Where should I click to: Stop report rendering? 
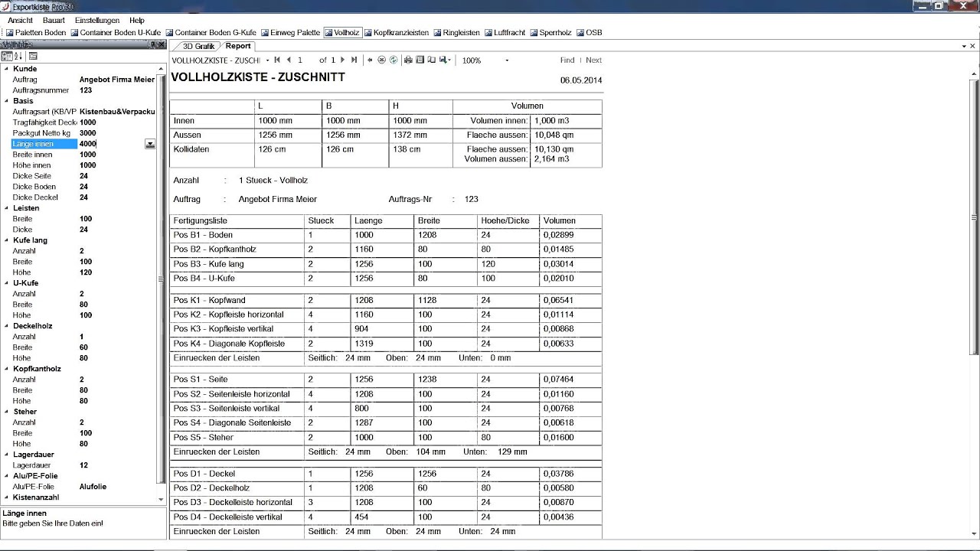[382, 60]
